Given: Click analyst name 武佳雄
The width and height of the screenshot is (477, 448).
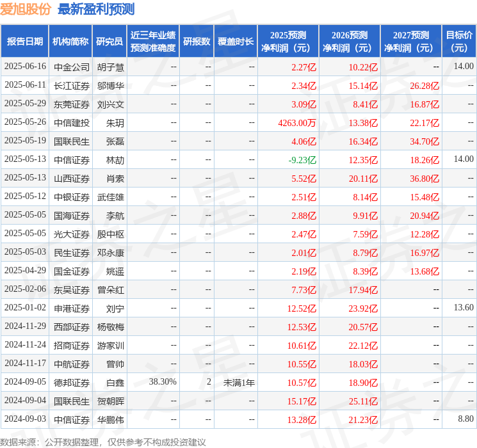Looking at the screenshot, I should [x=110, y=197].
